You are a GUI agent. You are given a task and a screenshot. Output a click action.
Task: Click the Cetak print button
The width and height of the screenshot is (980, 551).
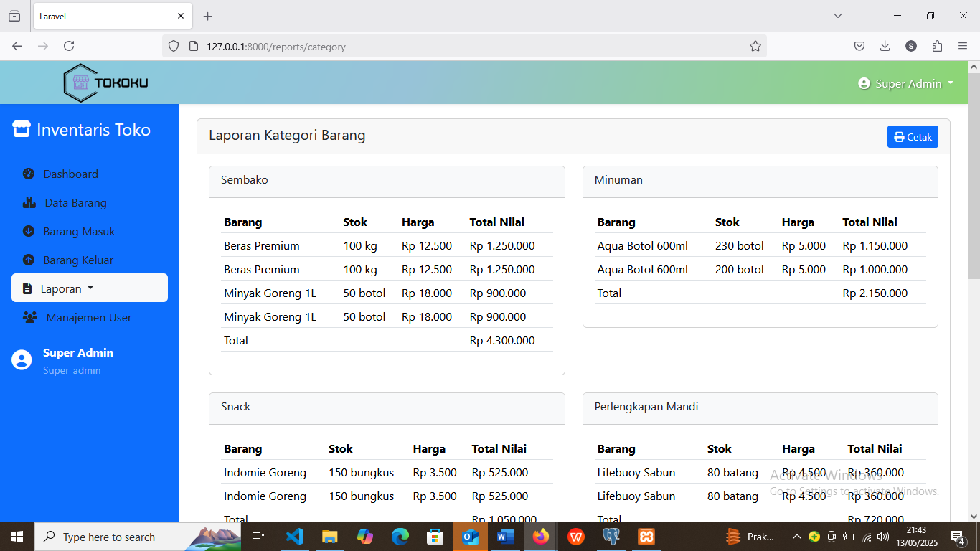coord(913,136)
